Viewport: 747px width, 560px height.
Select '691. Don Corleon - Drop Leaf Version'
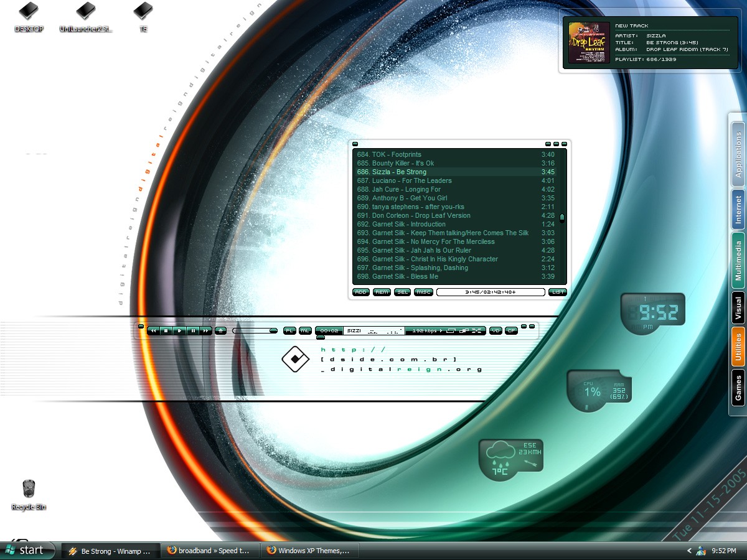pos(456,215)
